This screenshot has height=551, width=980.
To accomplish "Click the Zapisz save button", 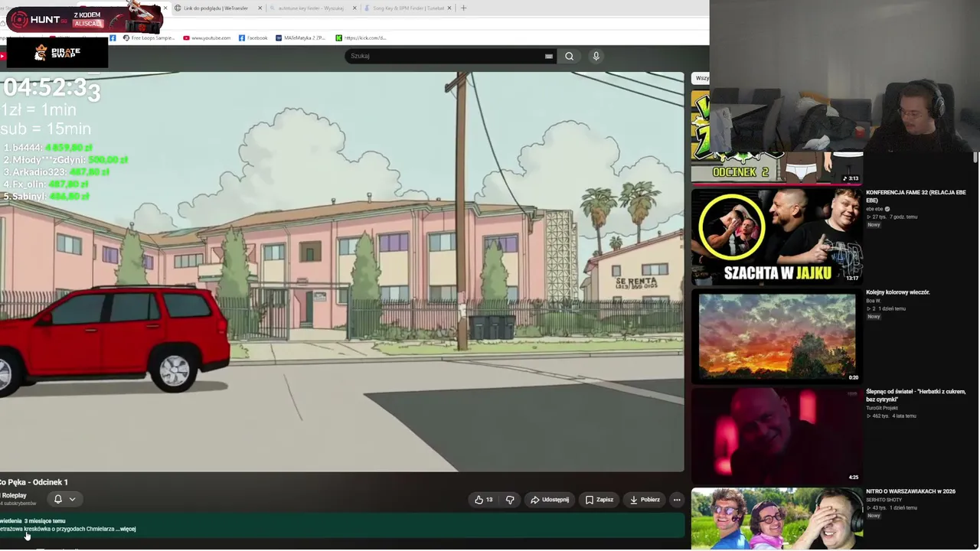I will pos(599,500).
